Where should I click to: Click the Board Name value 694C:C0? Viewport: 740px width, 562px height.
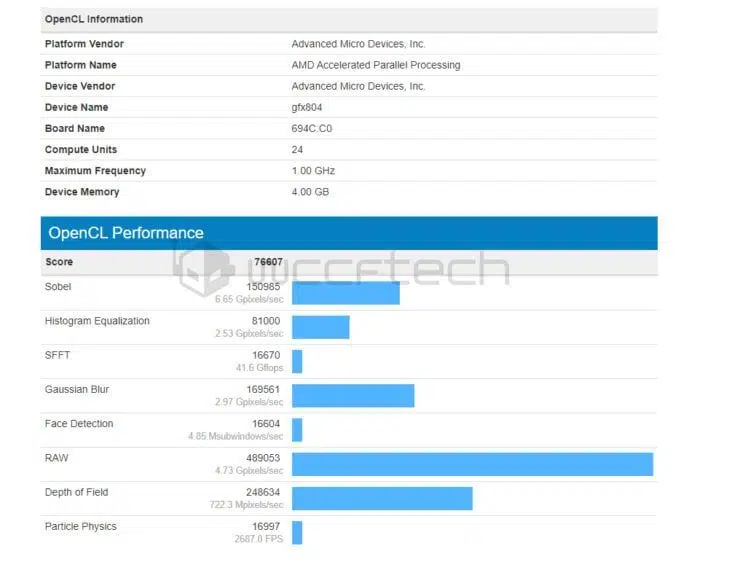[x=311, y=128]
